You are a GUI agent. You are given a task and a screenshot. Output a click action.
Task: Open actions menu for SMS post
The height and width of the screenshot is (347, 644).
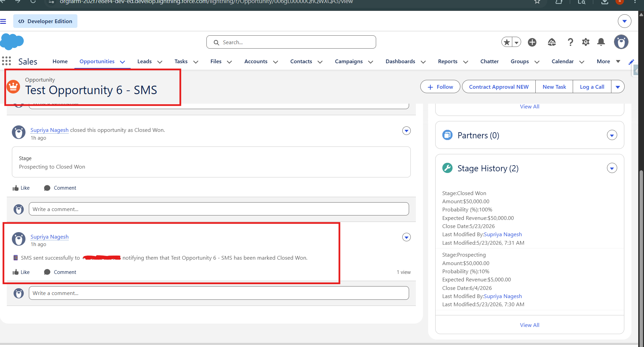click(406, 237)
